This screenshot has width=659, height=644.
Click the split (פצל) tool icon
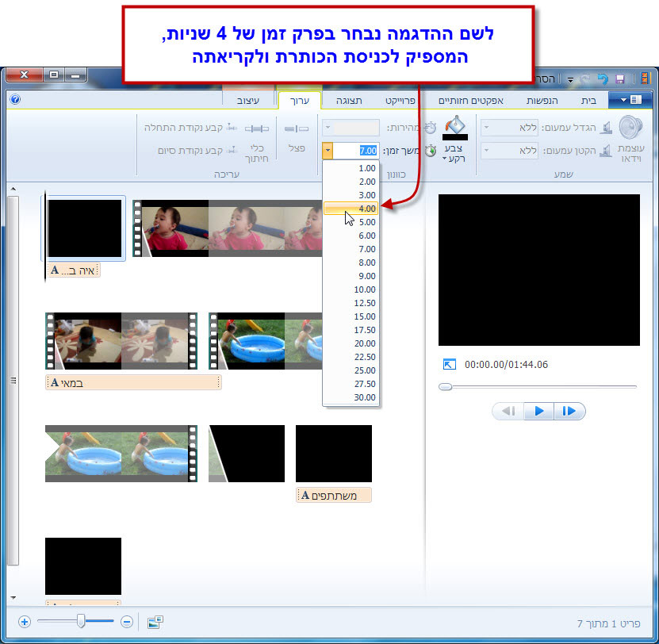click(x=297, y=128)
